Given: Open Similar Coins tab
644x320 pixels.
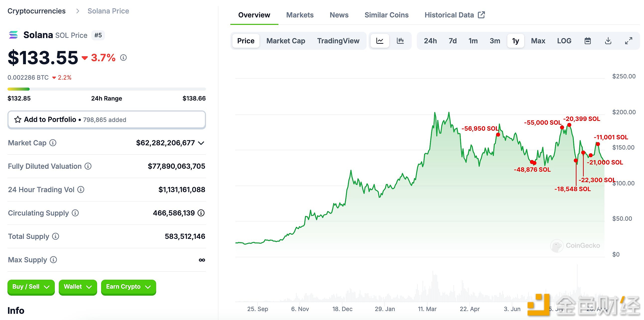Looking at the screenshot, I should 386,15.
